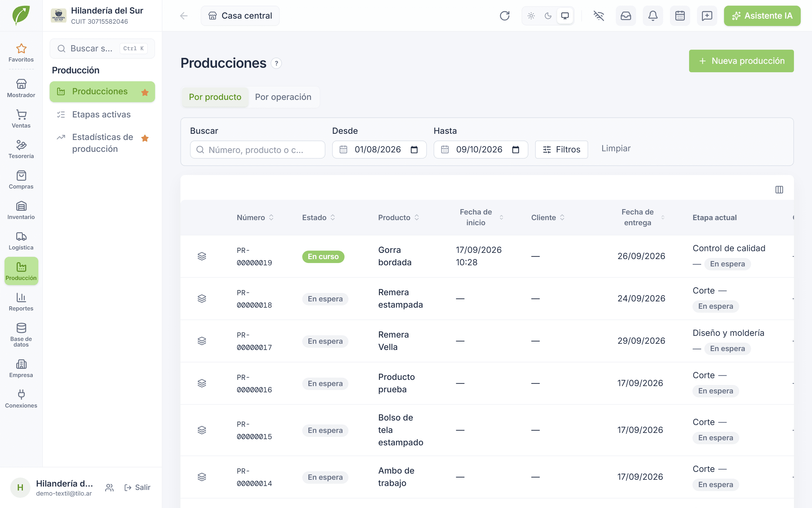
Task: Toggle table column visibility icon
Action: click(x=779, y=190)
